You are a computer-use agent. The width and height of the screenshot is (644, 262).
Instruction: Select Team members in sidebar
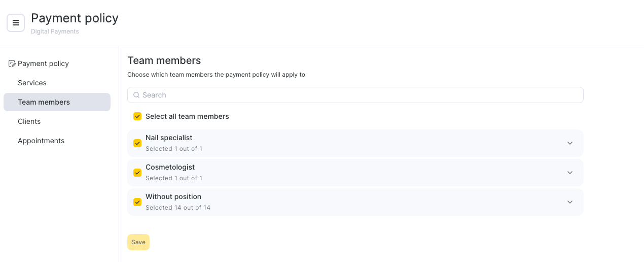tap(57, 102)
